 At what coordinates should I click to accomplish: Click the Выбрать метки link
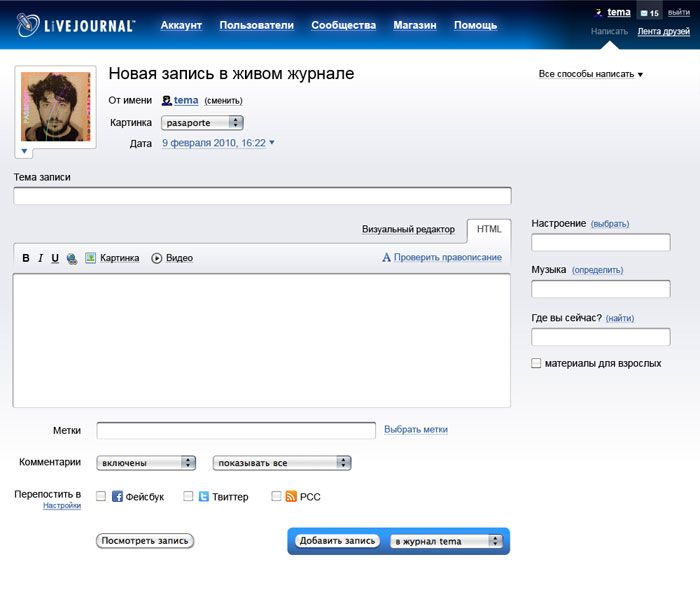[416, 430]
